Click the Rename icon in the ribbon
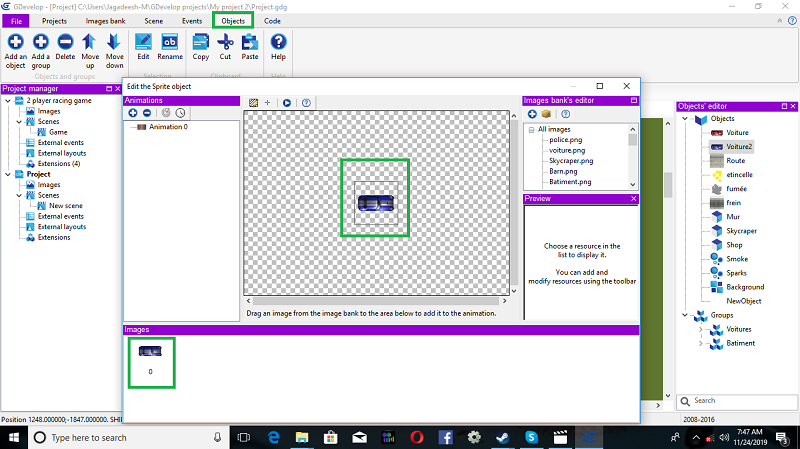Screen dimensions: 800x449 (x=170, y=42)
